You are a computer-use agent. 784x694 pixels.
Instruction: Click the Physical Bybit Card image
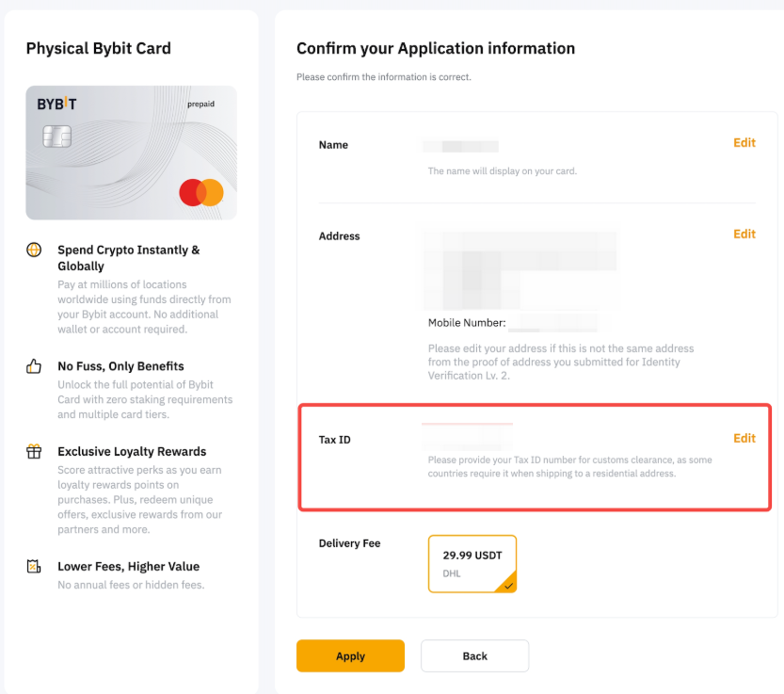[x=131, y=153]
